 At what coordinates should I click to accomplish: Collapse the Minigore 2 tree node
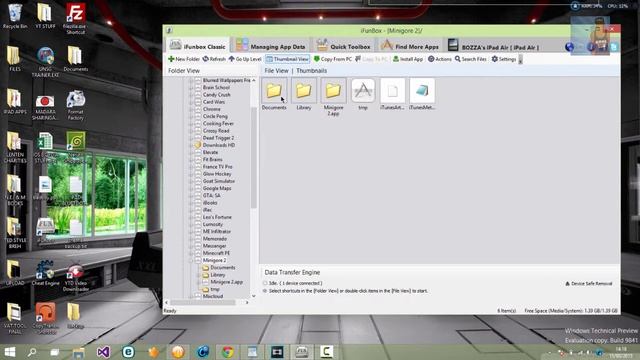coord(191,260)
